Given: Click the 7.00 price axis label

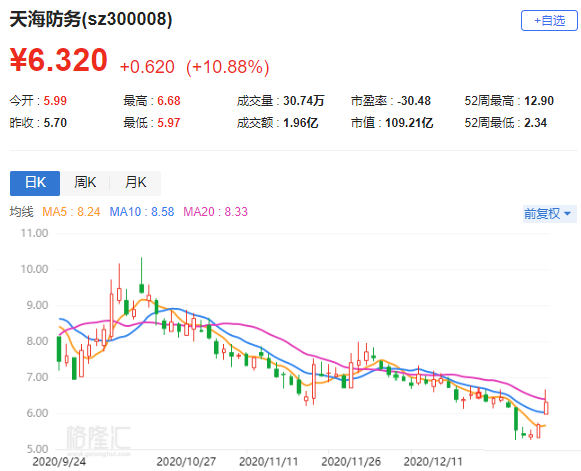Looking at the screenshot, I should tap(37, 377).
